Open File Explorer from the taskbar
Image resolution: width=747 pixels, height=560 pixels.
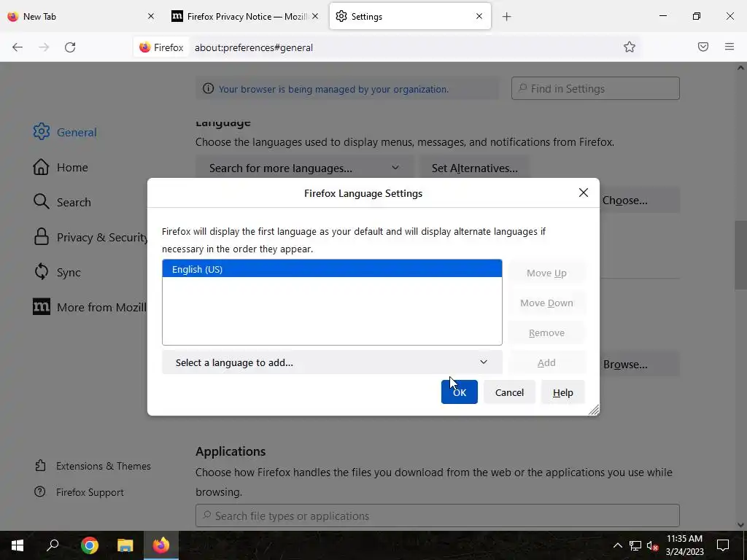125,545
